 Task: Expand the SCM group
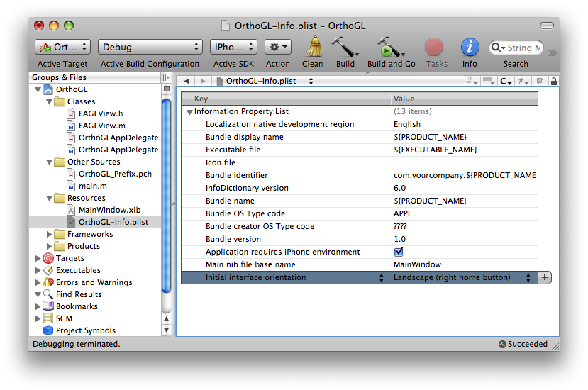point(38,318)
